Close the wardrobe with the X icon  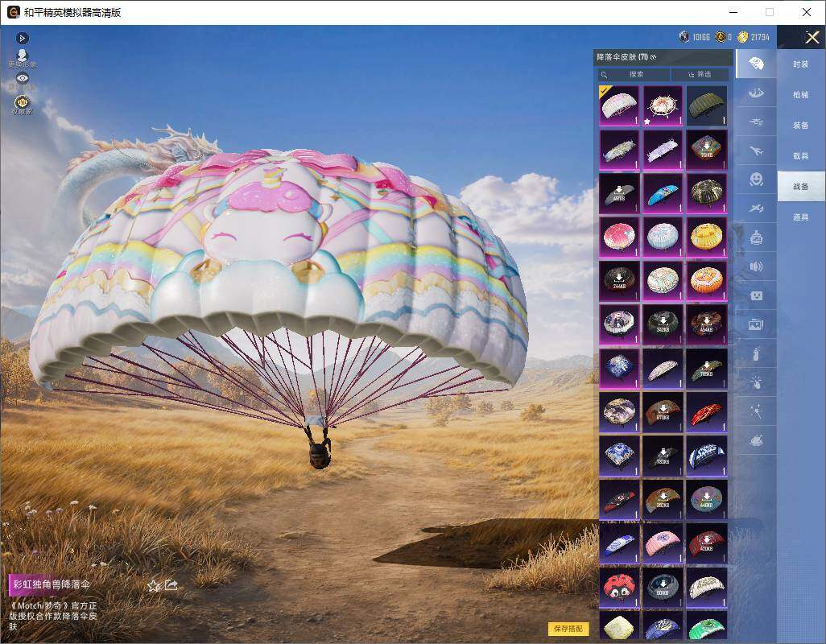(812, 37)
